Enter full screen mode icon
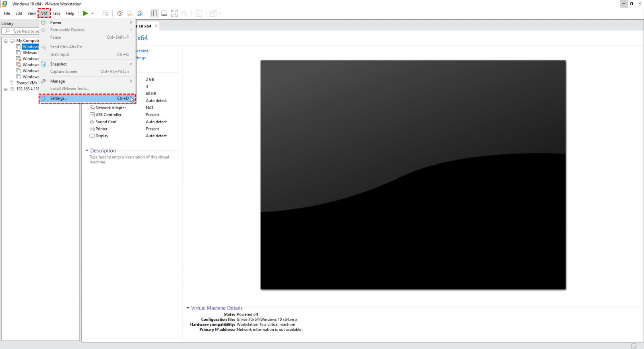644x349 pixels. (x=174, y=13)
